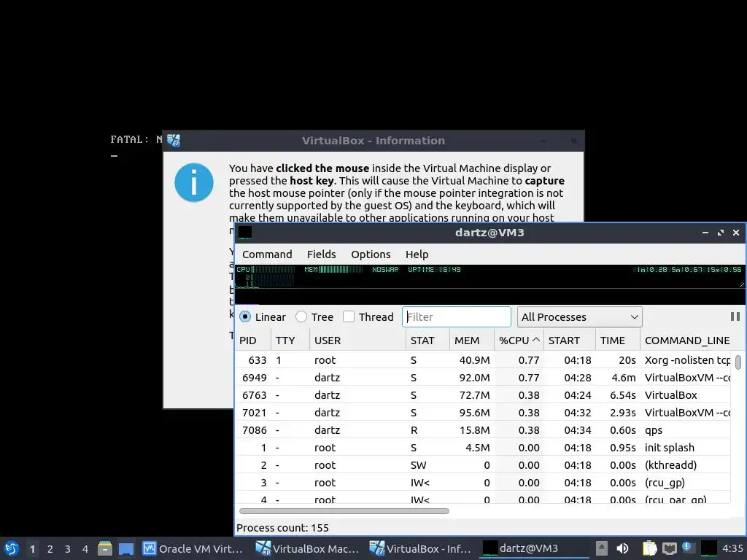Switch to Oracle VM VirtualBox taskbar window
The height and width of the screenshot is (560, 747).
193,548
